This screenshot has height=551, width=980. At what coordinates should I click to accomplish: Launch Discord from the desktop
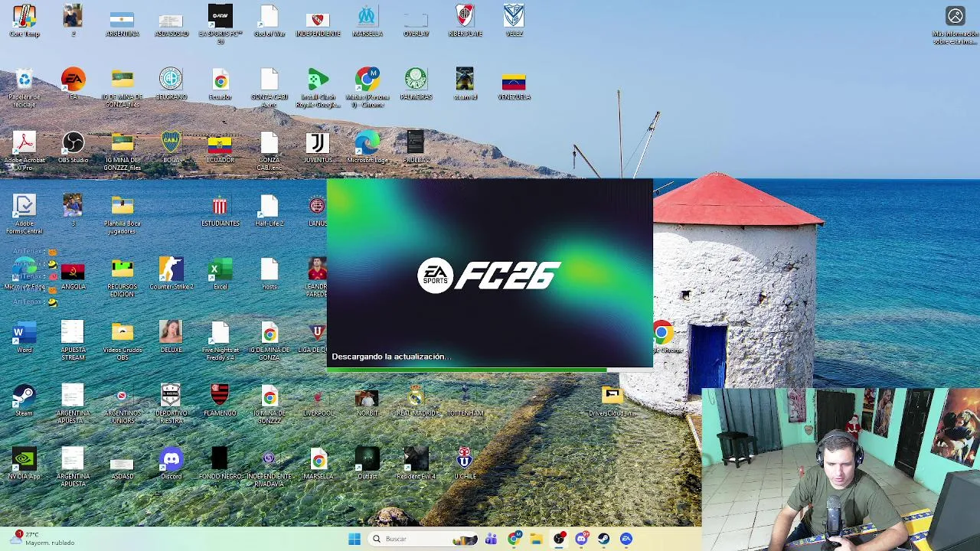[x=171, y=464]
